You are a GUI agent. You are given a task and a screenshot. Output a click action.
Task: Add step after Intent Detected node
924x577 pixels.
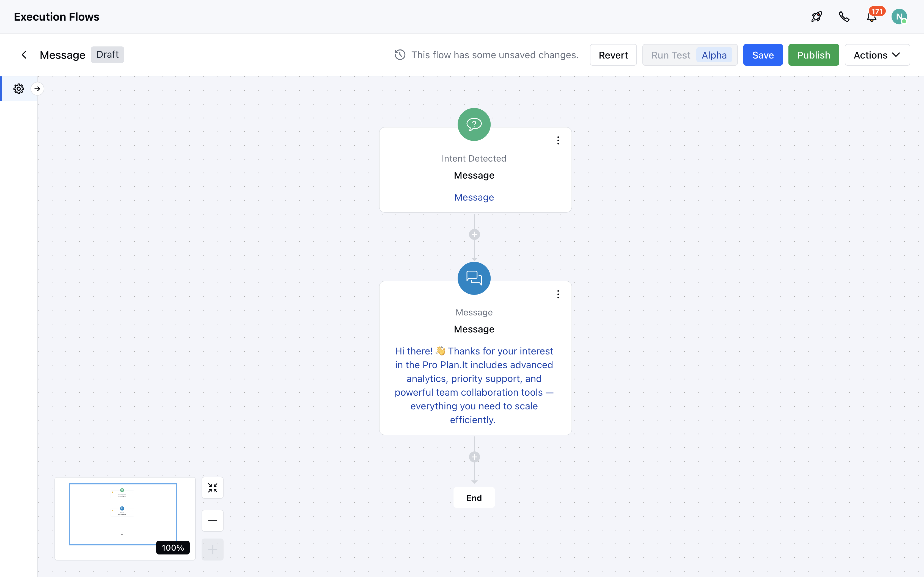[474, 234]
